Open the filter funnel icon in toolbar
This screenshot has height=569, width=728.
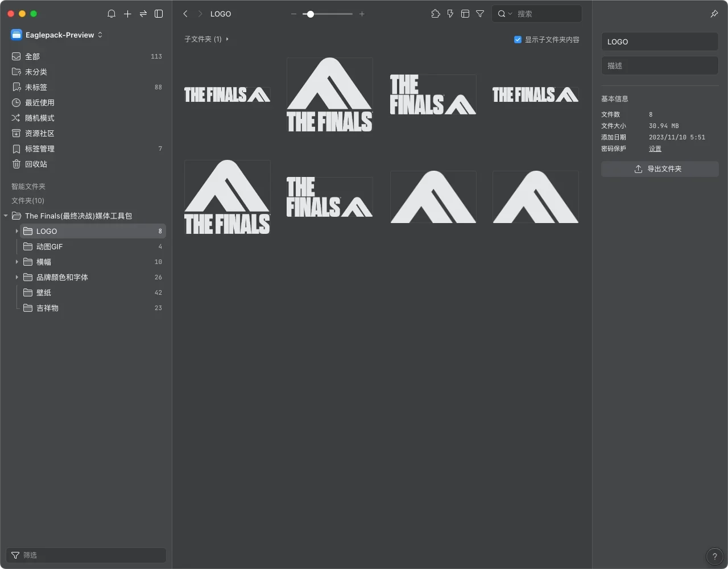(x=480, y=14)
